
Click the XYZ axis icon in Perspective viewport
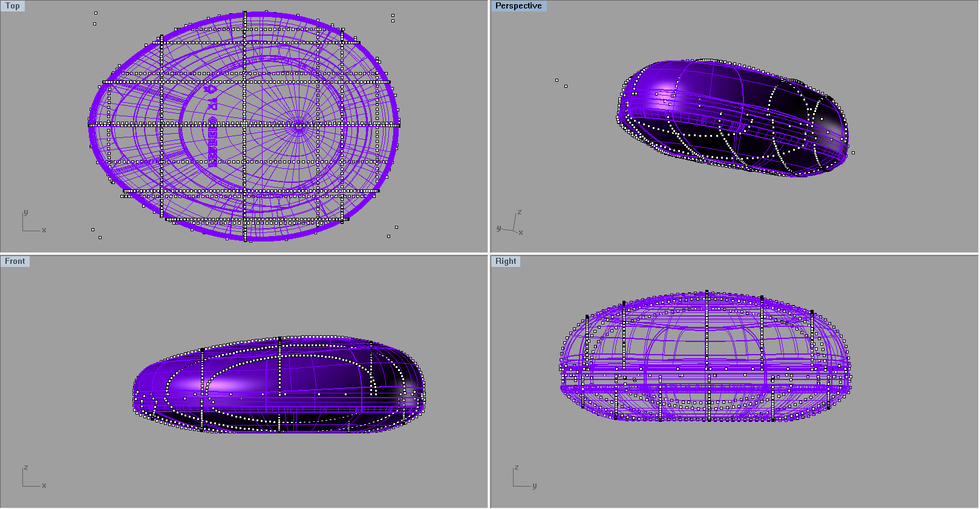coord(512,223)
